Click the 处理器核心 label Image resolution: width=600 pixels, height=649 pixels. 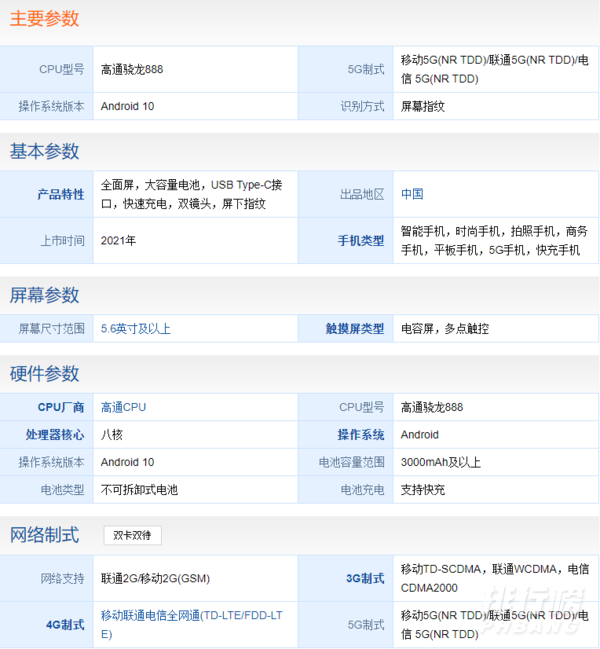click(x=55, y=435)
